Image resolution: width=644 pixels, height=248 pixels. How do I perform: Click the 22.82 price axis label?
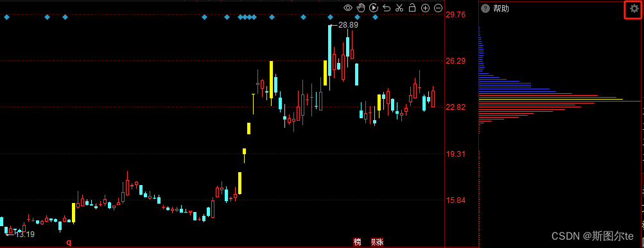pyautogui.click(x=455, y=107)
